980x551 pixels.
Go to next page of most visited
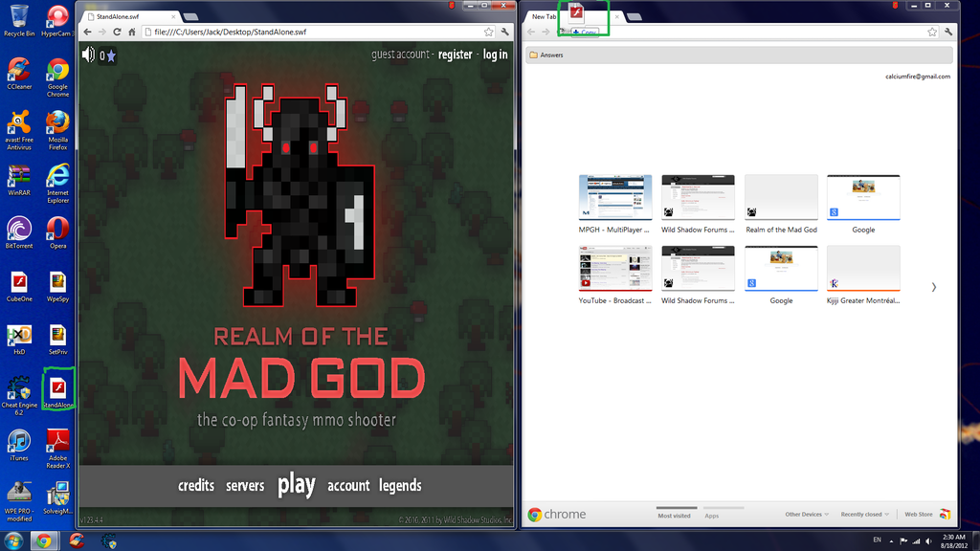[x=934, y=287]
